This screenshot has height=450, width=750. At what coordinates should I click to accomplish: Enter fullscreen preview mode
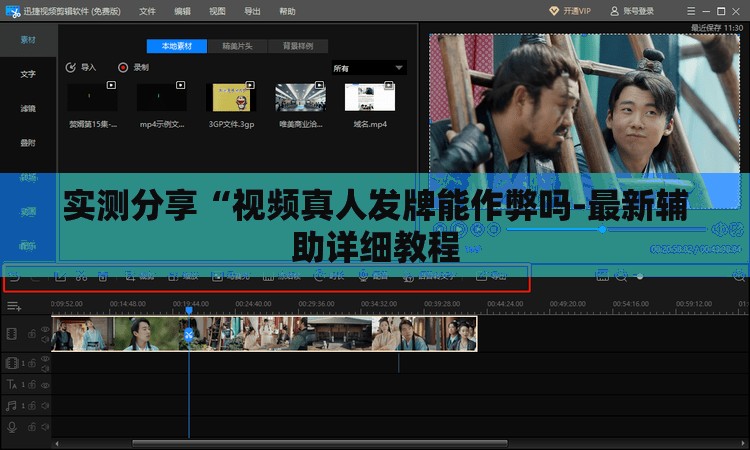click(737, 230)
